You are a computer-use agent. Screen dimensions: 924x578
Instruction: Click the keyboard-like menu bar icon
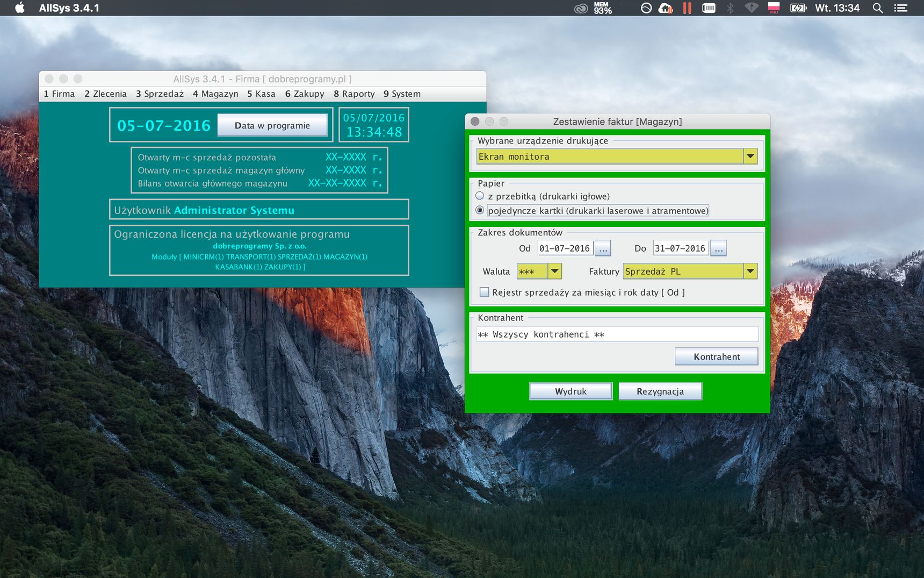click(x=709, y=8)
